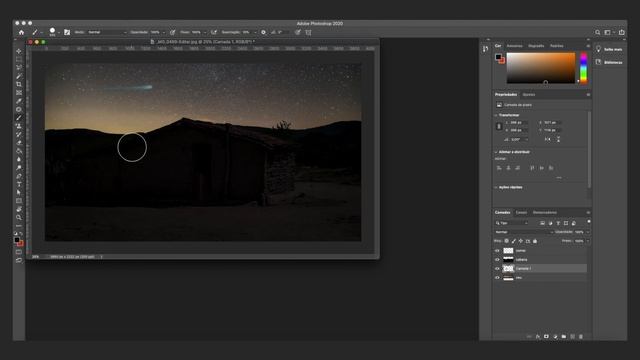Switch to the Ajustes tab
This screenshot has width=640, height=360.
click(x=529, y=95)
